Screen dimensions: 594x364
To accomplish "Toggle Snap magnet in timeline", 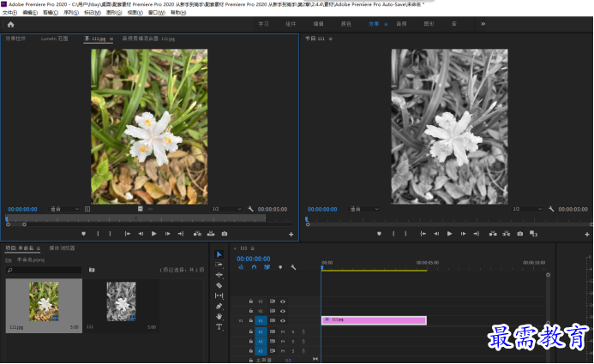I will click(x=255, y=267).
